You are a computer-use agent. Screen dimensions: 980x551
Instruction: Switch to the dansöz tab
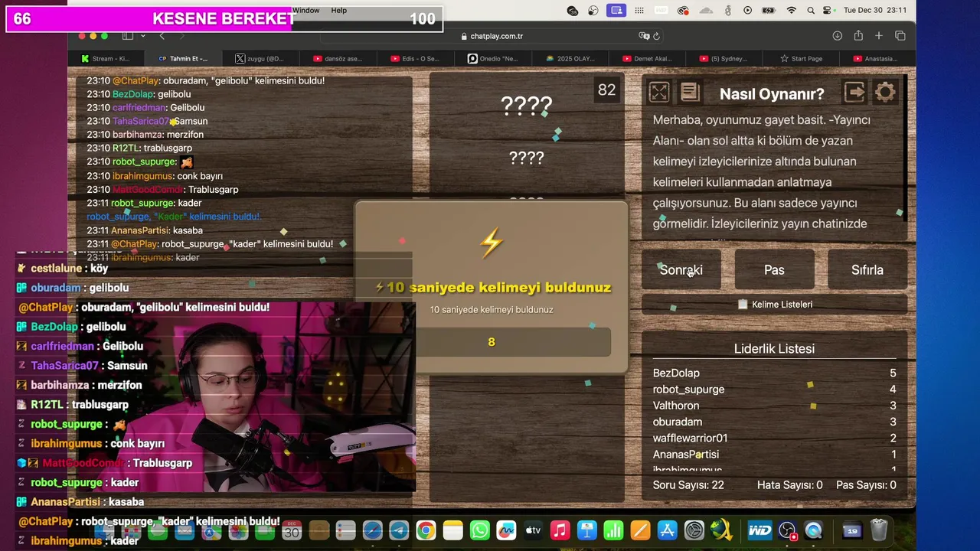point(338,59)
